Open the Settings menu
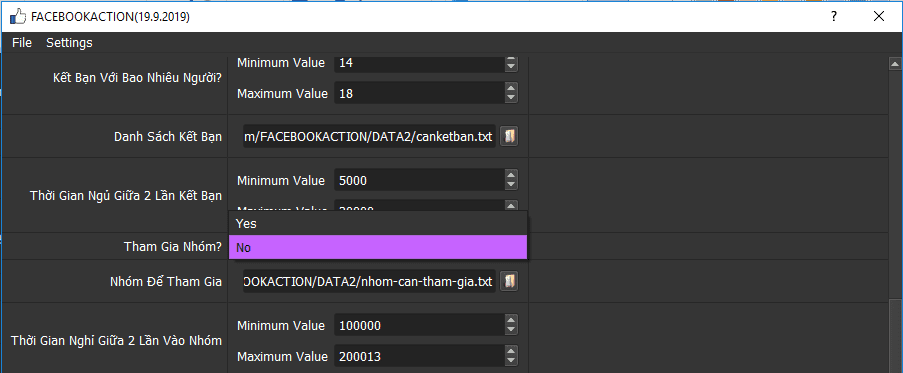Screen dimensions: 903x373 pos(69,43)
